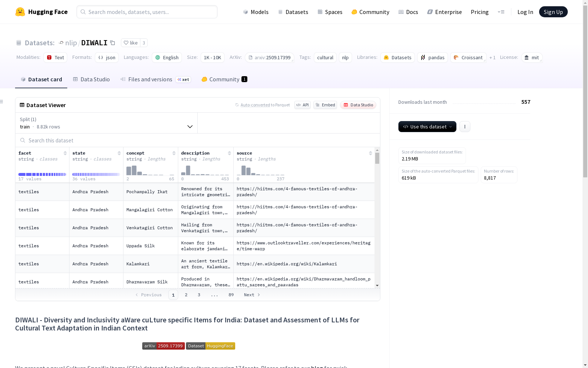
Task: Go to the Next page of rows
Action: 252,295
